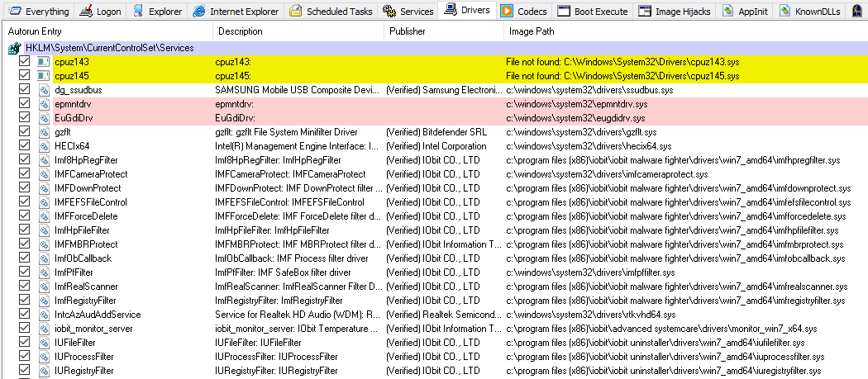
Task: Disable the gzflt driver checkbox
Action: click(24, 131)
